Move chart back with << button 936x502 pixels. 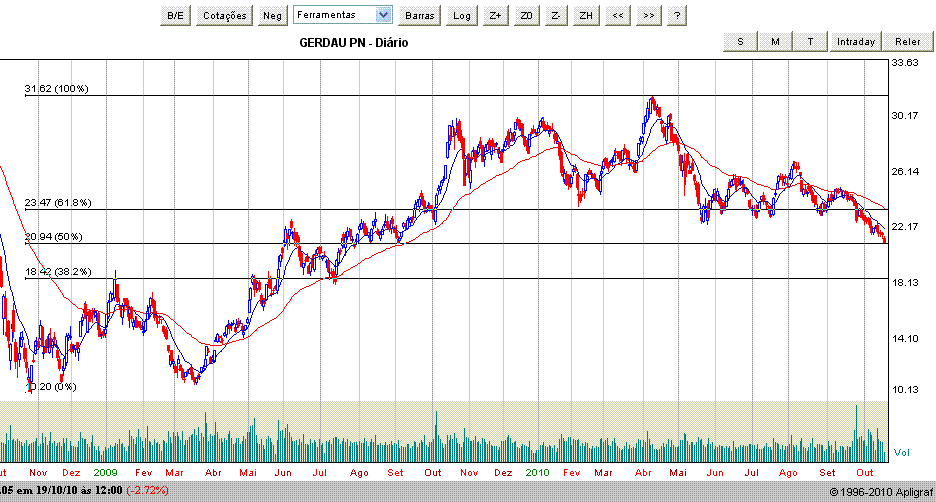point(618,16)
